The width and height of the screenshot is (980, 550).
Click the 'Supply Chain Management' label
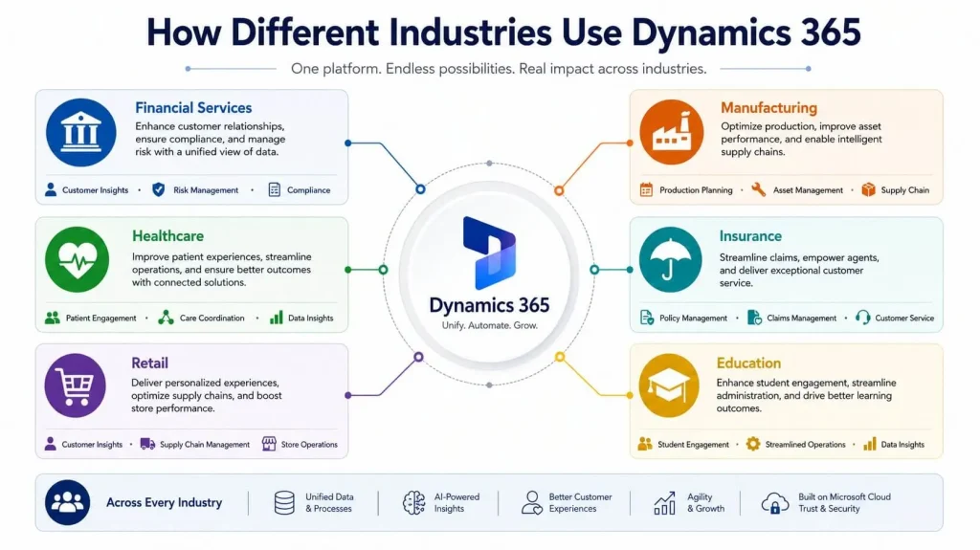(205, 445)
